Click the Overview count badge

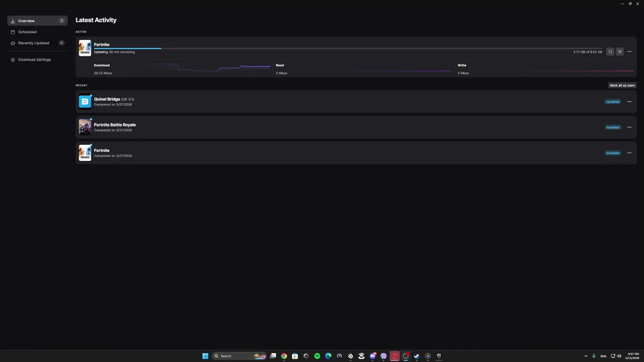(x=62, y=21)
